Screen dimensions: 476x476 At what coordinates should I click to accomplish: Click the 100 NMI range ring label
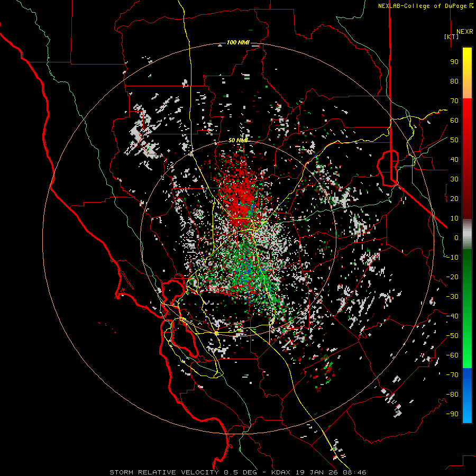(x=238, y=42)
